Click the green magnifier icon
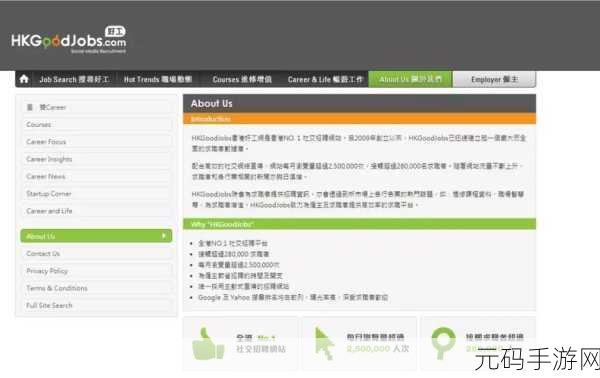 pos(443,343)
